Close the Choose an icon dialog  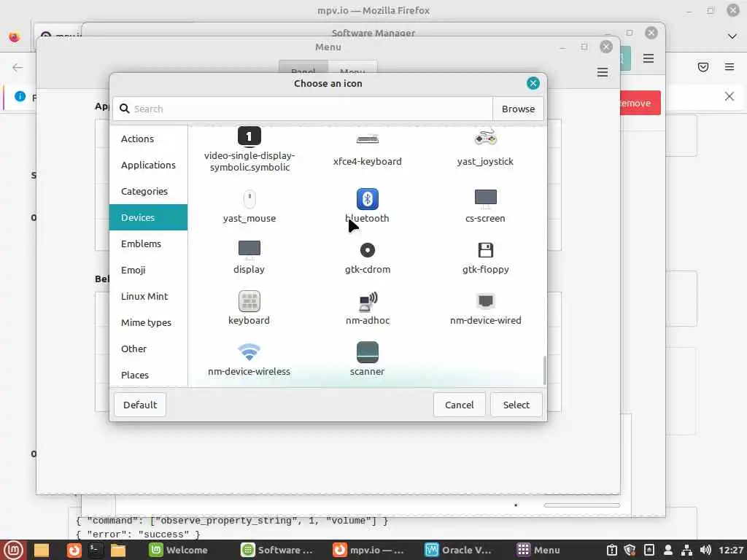533,83
